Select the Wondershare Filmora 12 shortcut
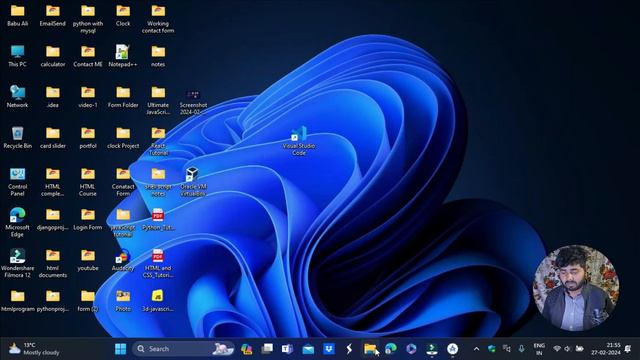Image resolution: width=640 pixels, height=360 pixels. pos(17,263)
